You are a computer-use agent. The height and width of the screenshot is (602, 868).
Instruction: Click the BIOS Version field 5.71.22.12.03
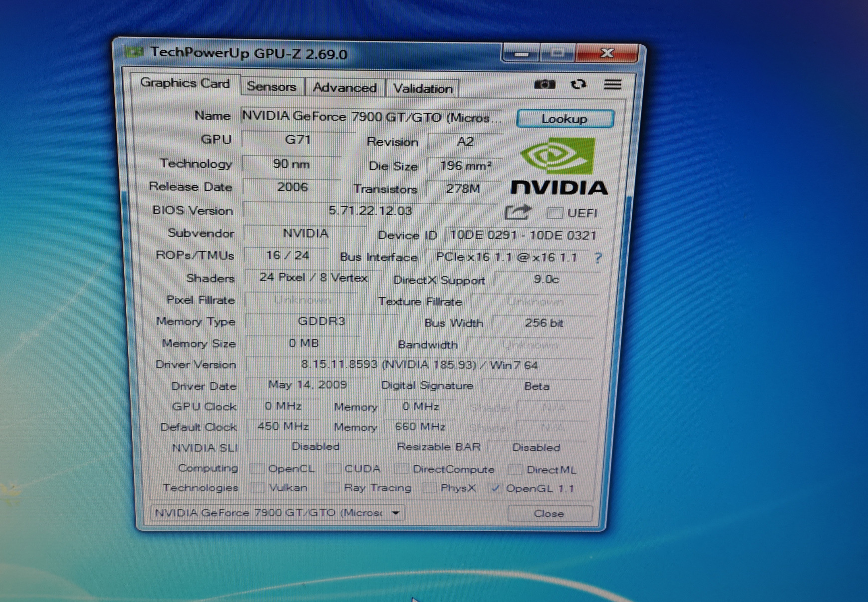[370, 211]
